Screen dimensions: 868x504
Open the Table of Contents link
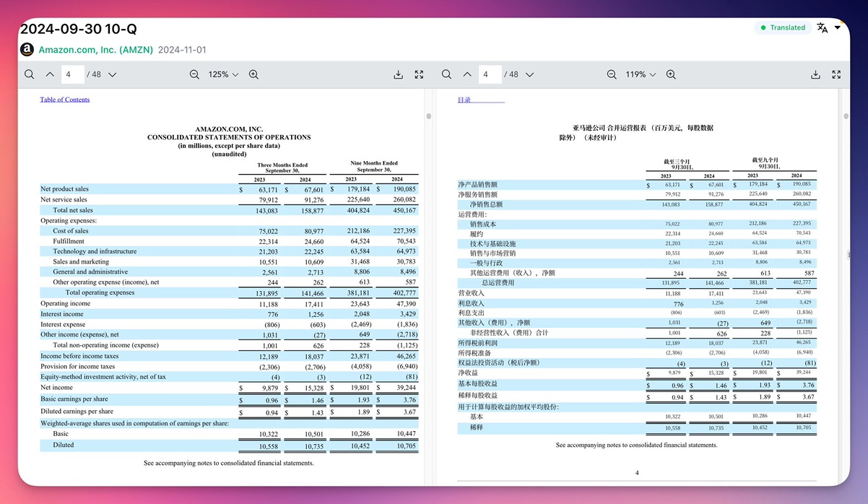tap(65, 100)
